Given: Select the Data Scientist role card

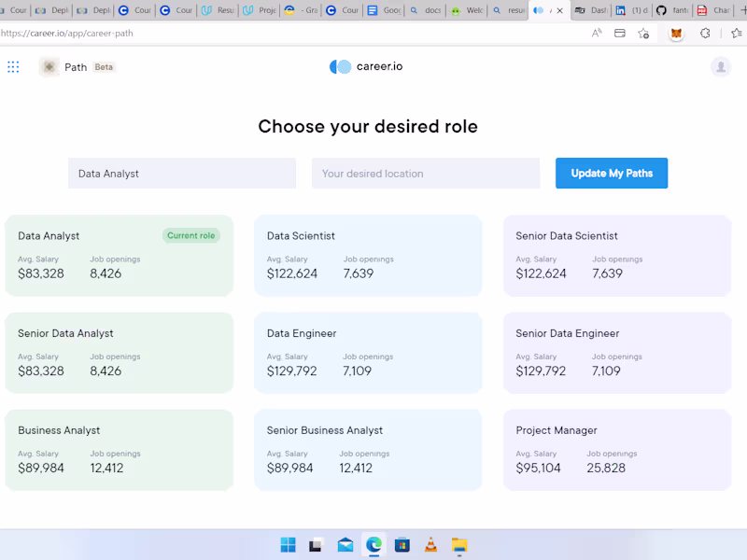Looking at the screenshot, I should (368, 256).
